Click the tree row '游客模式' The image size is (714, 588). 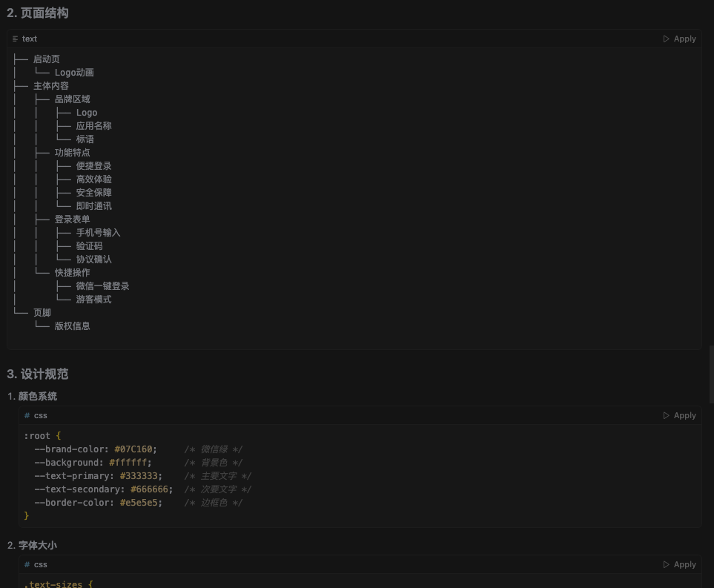click(94, 300)
